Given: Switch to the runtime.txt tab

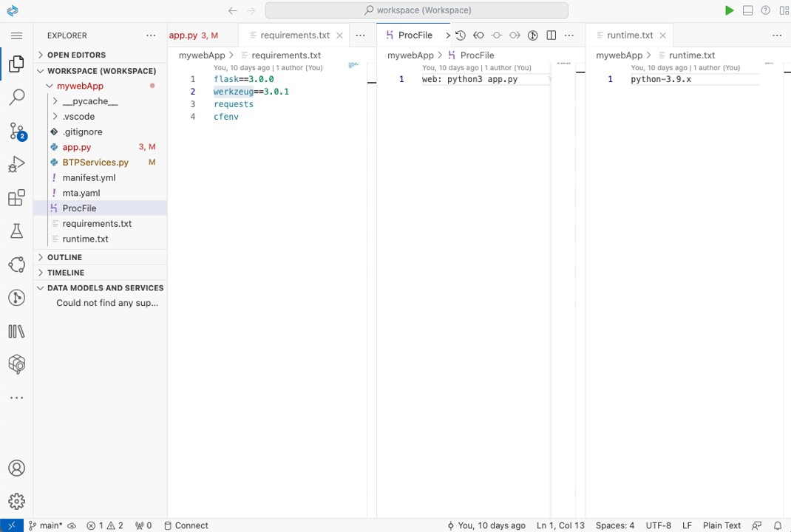Looking at the screenshot, I should click(629, 35).
